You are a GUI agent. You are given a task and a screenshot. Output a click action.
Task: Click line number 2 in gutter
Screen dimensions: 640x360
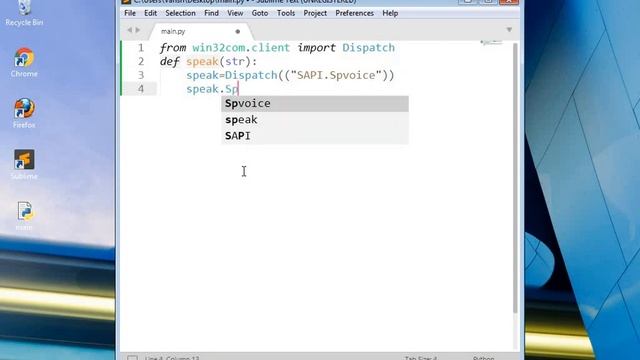click(141, 62)
